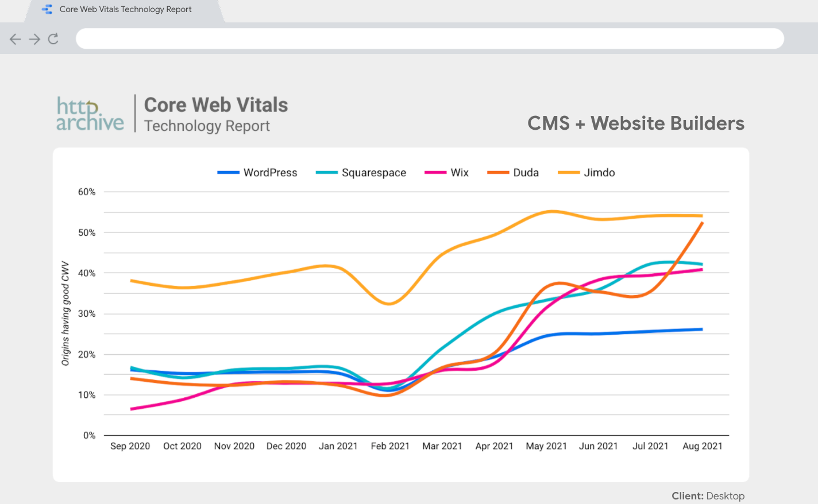Click the 30% y-axis label

(x=87, y=313)
